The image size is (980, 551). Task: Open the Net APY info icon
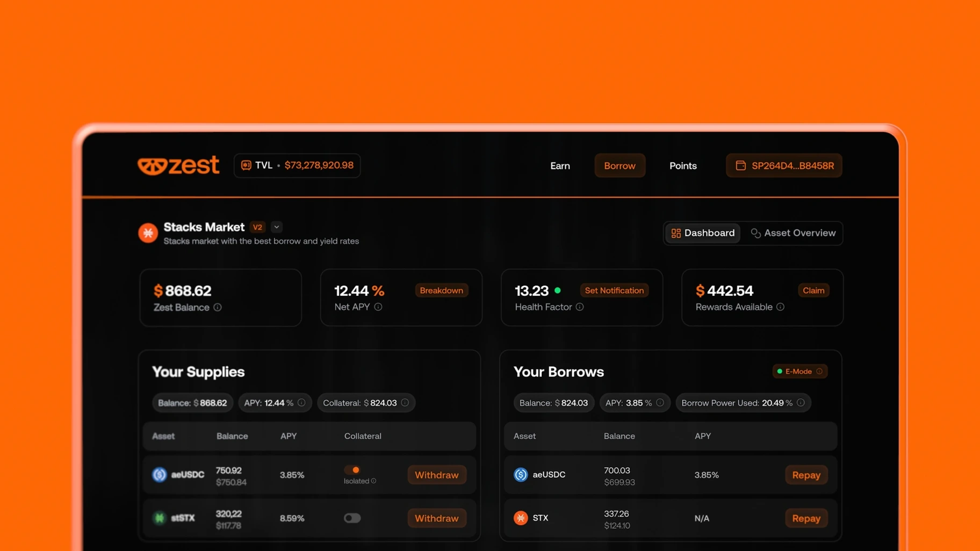pos(378,307)
